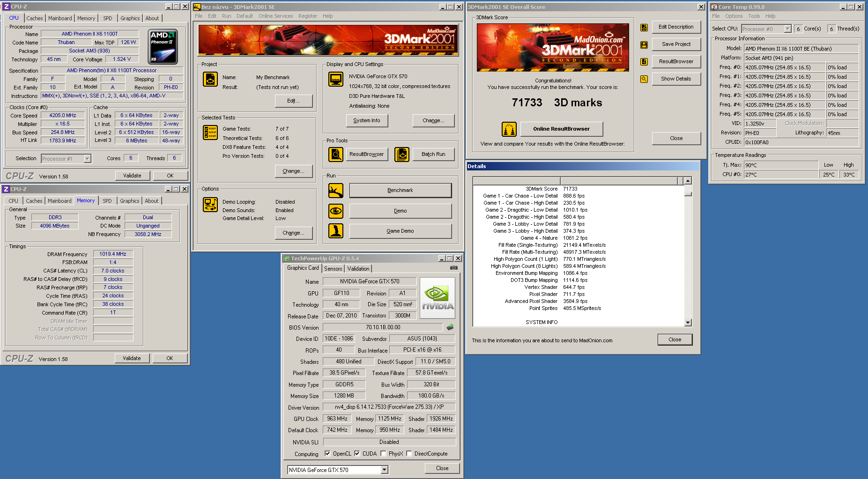Screen dimensions: 868x479
Task: Click Close button in the Details window
Action: point(675,339)
